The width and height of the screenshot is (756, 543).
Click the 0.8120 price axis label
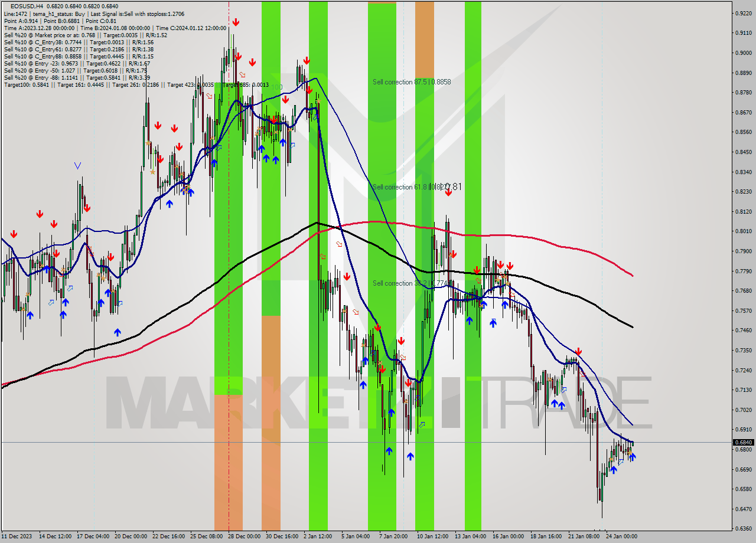tap(744, 211)
